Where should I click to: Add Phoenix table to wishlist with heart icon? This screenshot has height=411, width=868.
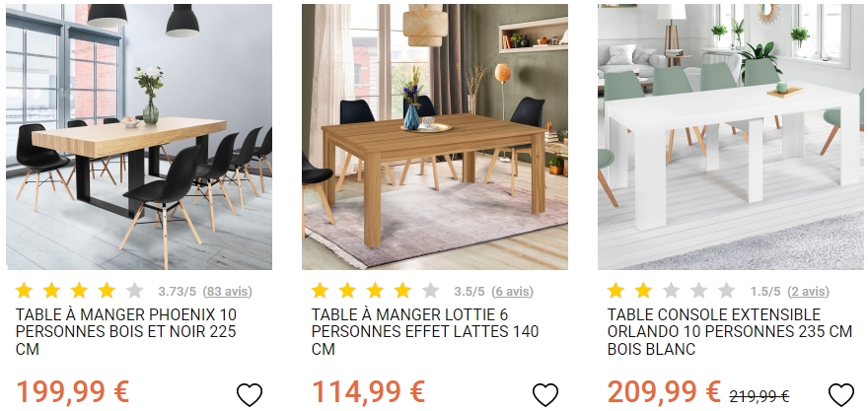pyautogui.click(x=250, y=394)
